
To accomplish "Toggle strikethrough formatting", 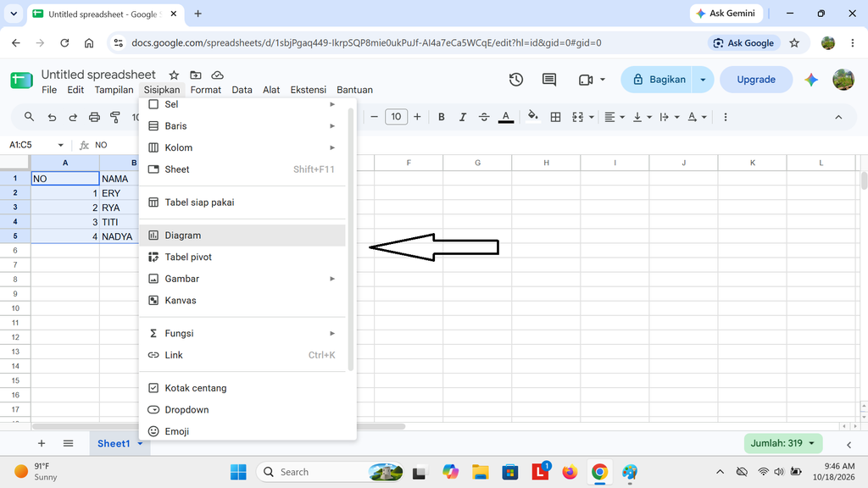I will pyautogui.click(x=484, y=117).
